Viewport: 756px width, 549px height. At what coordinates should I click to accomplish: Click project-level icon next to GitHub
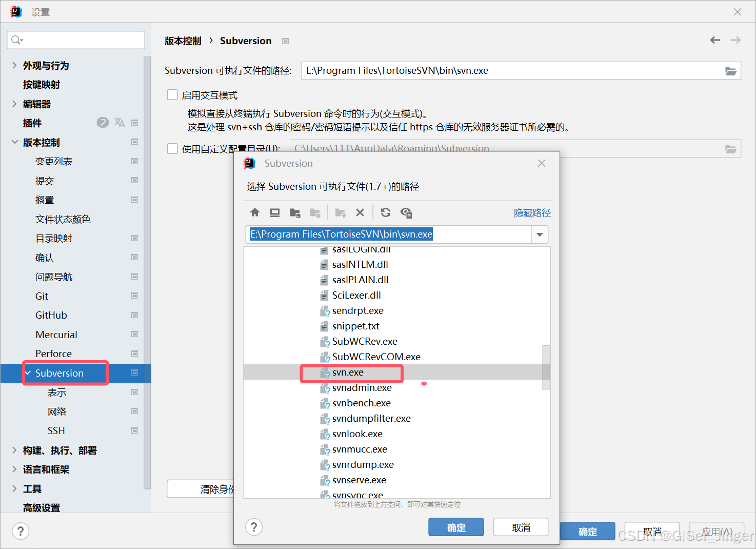tap(134, 315)
